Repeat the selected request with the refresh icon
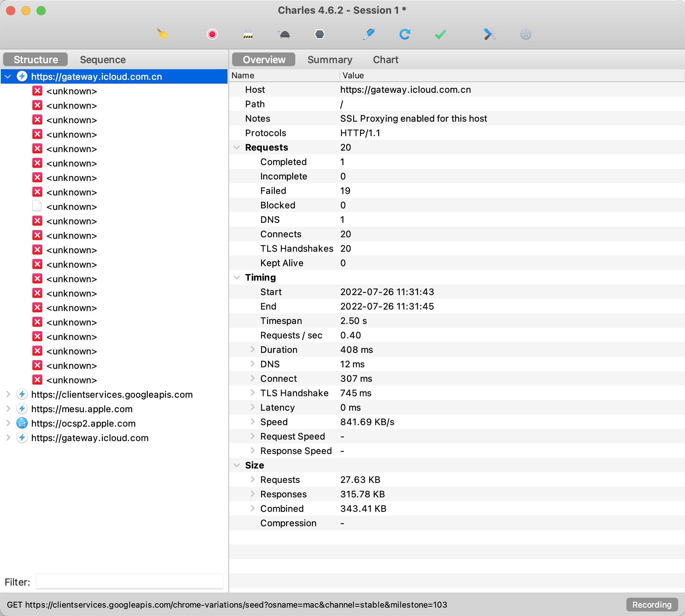The image size is (685, 616). click(x=405, y=34)
